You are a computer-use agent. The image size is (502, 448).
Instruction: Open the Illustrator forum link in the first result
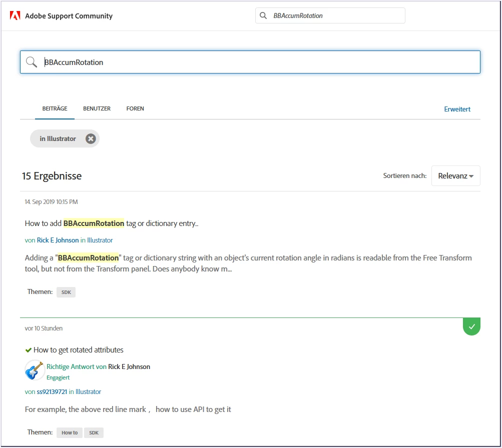click(x=100, y=240)
